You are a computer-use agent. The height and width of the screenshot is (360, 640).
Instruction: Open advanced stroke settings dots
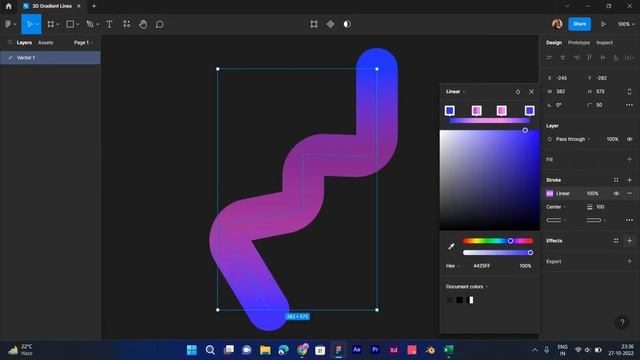(629, 220)
